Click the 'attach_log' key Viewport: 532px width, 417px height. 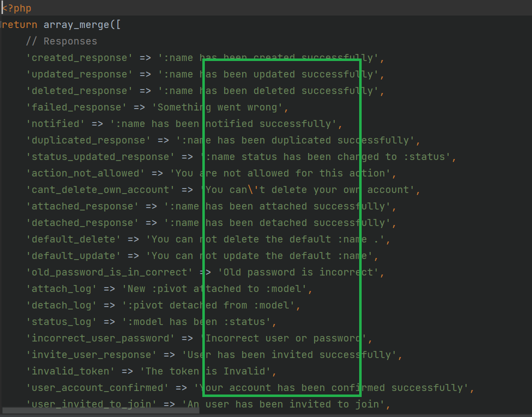[x=61, y=289]
